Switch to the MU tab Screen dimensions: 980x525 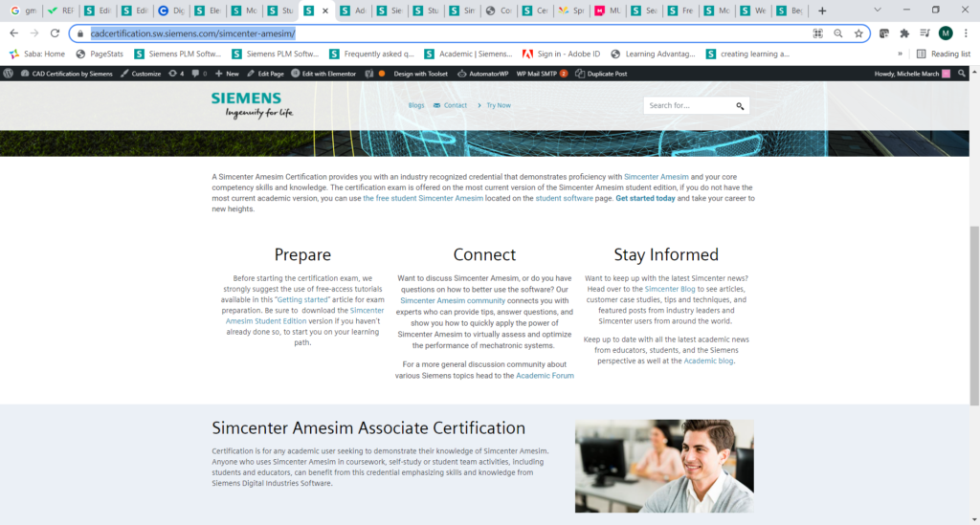[x=608, y=11]
